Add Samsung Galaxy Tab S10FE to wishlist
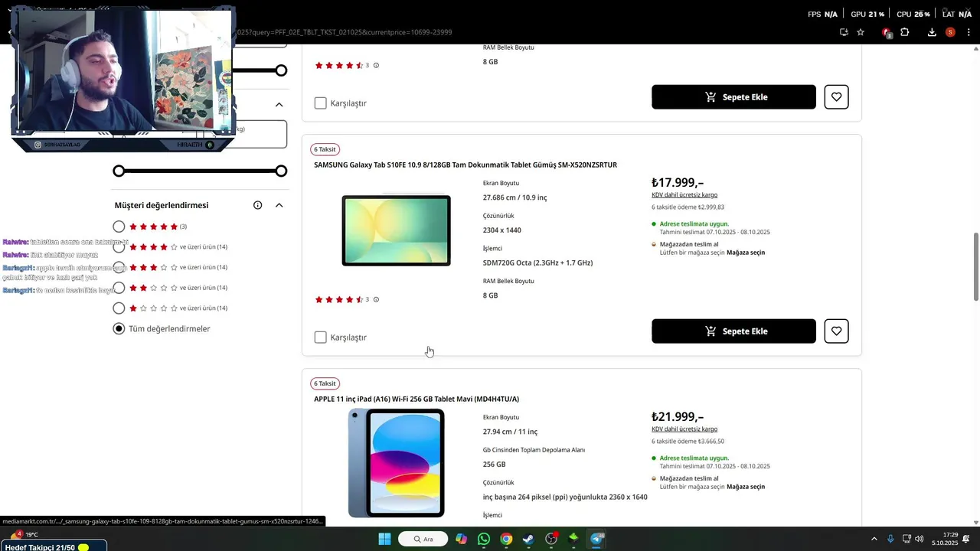 point(836,331)
